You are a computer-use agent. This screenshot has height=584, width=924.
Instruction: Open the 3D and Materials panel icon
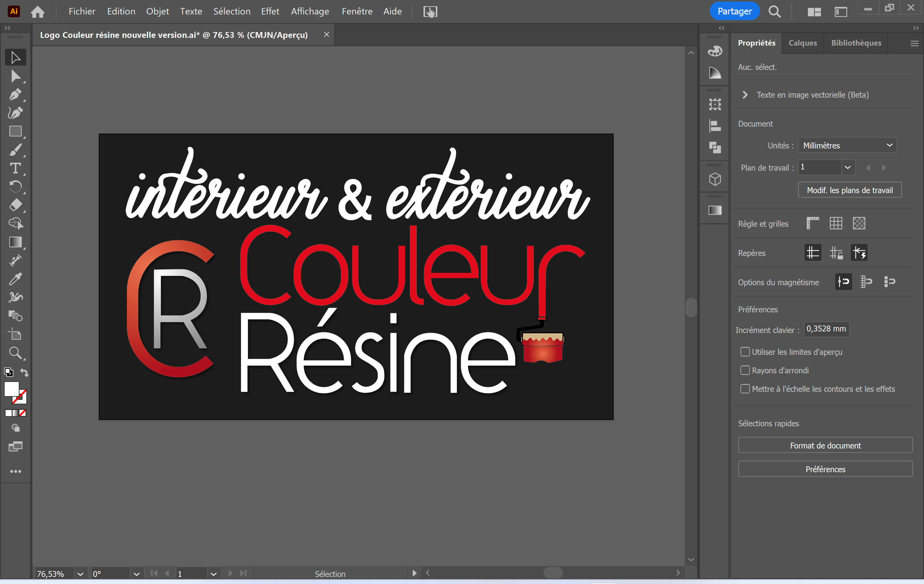click(715, 179)
